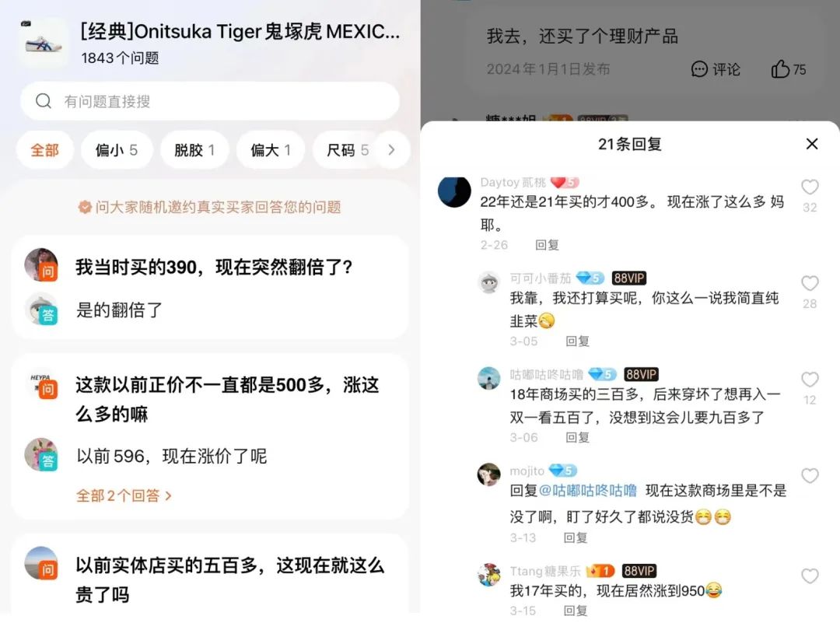The height and width of the screenshot is (630, 840).
Task: Choose the 脱胶 1 filter tag
Action: (x=194, y=150)
